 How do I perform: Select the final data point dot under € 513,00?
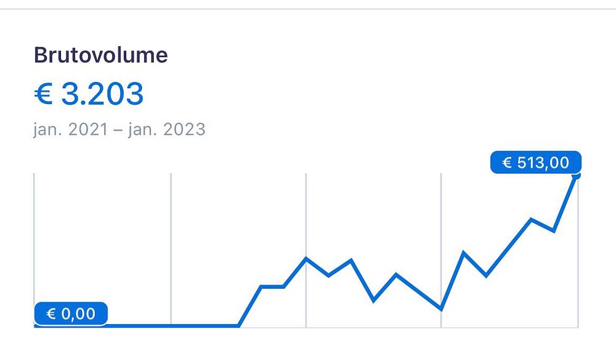(x=577, y=176)
